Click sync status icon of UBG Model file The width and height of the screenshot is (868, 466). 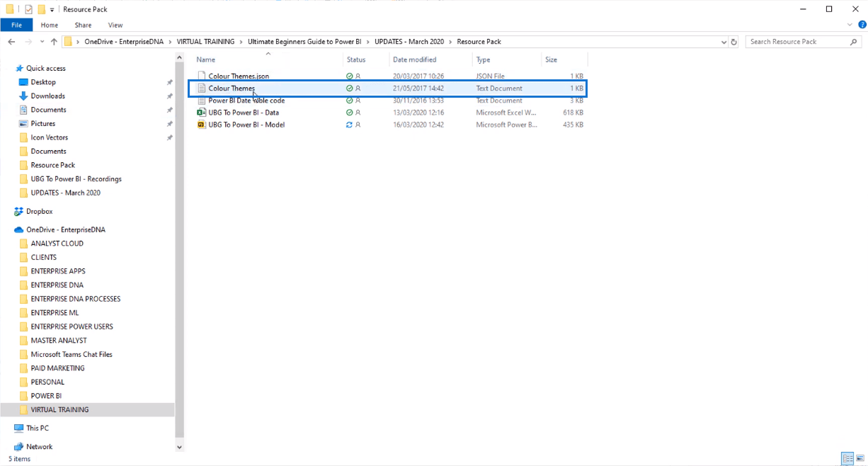[349, 125]
